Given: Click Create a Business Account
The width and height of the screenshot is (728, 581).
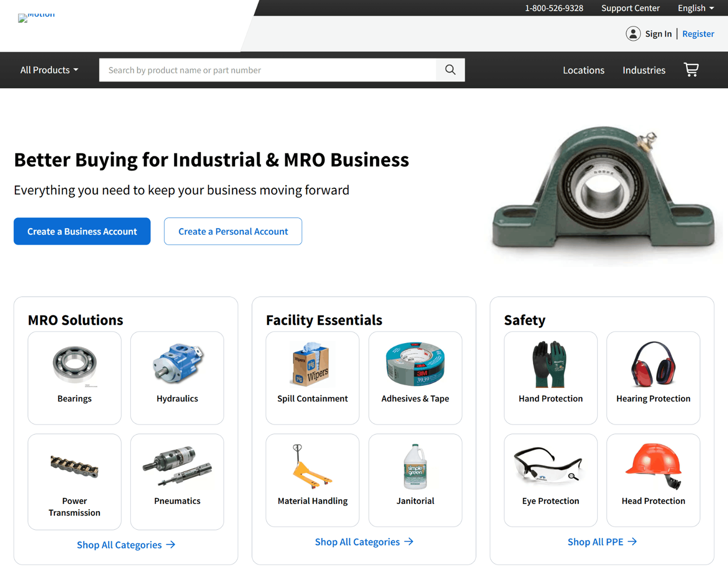Looking at the screenshot, I should tap(82, 231).
